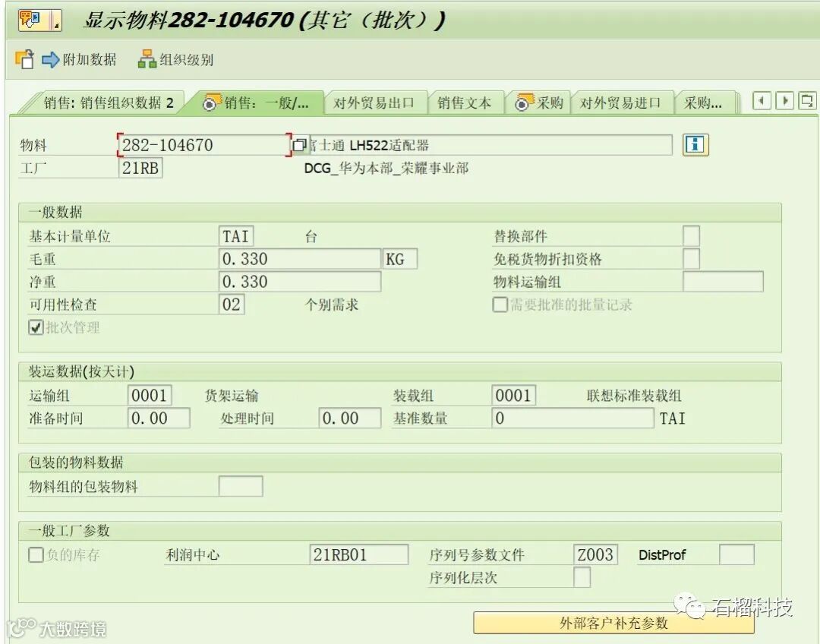
Task: Click the 序列化层次 field
Action: [x=582, y=578]
